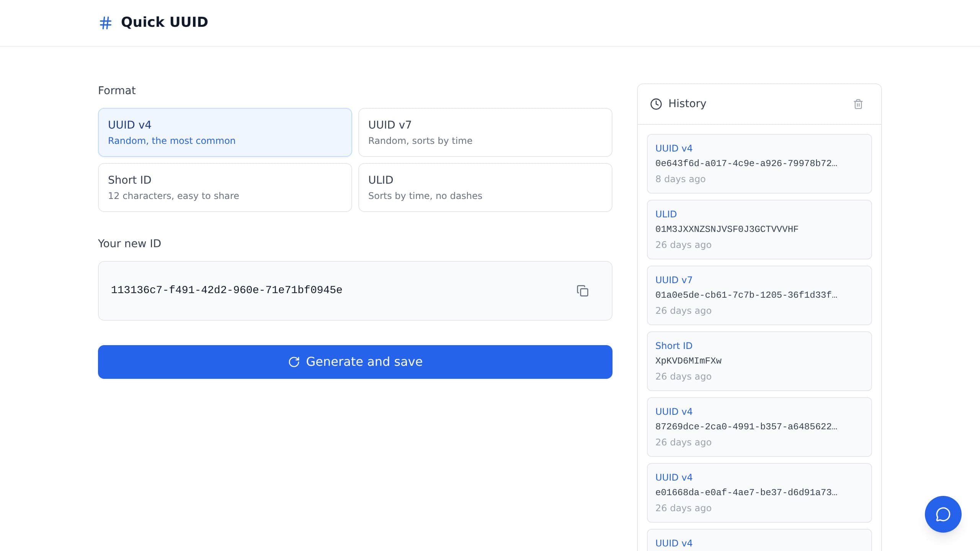Select the UUID v7 format option
This screenshot has height=551, width=980.
(485, 132)
